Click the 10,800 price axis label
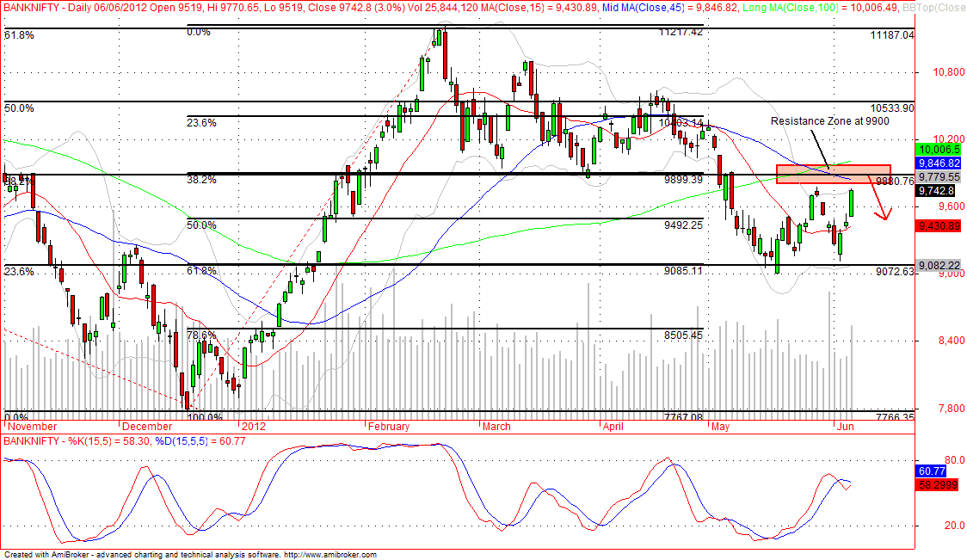Screen dimensions: 967x560 [946, 72]
